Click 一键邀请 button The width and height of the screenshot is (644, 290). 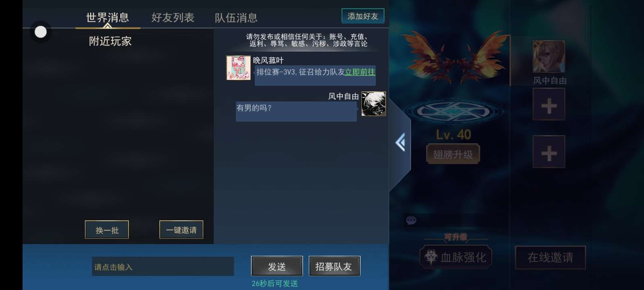click(182, 230)
